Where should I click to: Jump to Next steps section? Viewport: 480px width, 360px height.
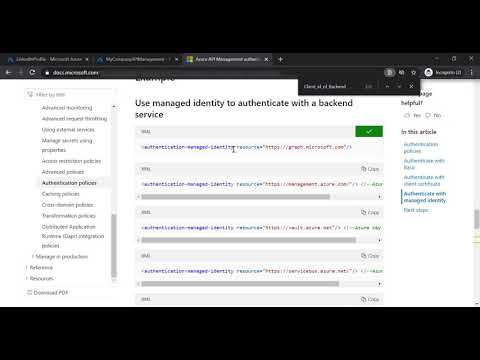[x=416, y=210]
